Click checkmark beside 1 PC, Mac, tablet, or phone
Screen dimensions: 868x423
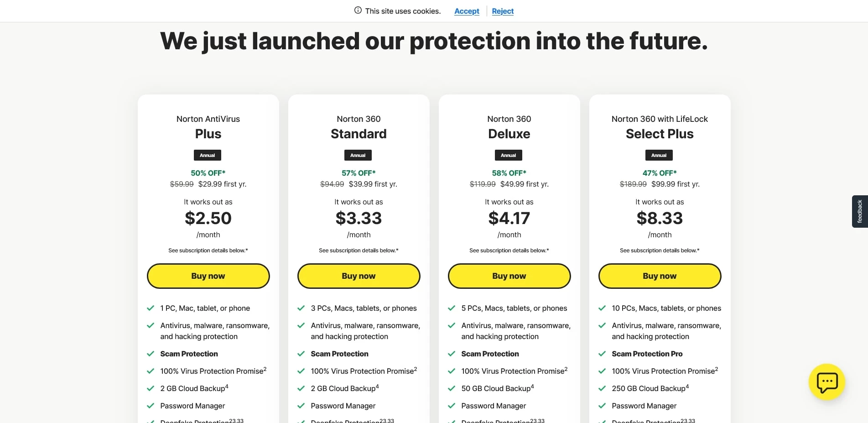[x=151, y=308]
